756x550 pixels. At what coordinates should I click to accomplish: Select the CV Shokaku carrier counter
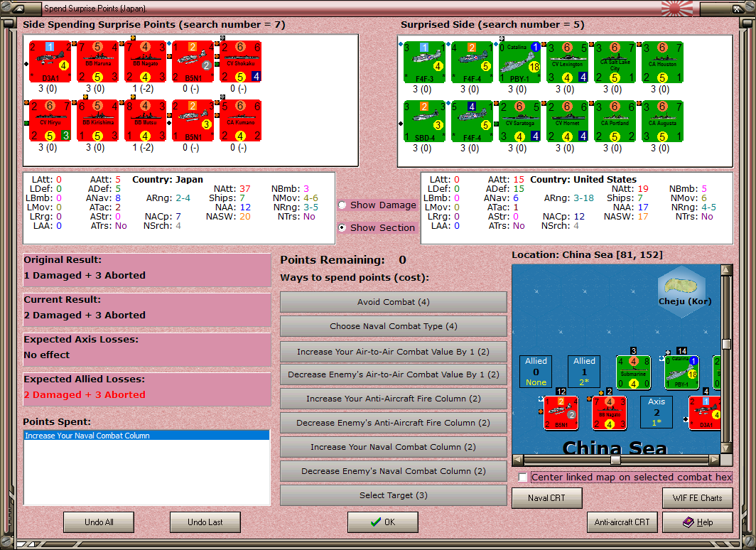(241, 62)
